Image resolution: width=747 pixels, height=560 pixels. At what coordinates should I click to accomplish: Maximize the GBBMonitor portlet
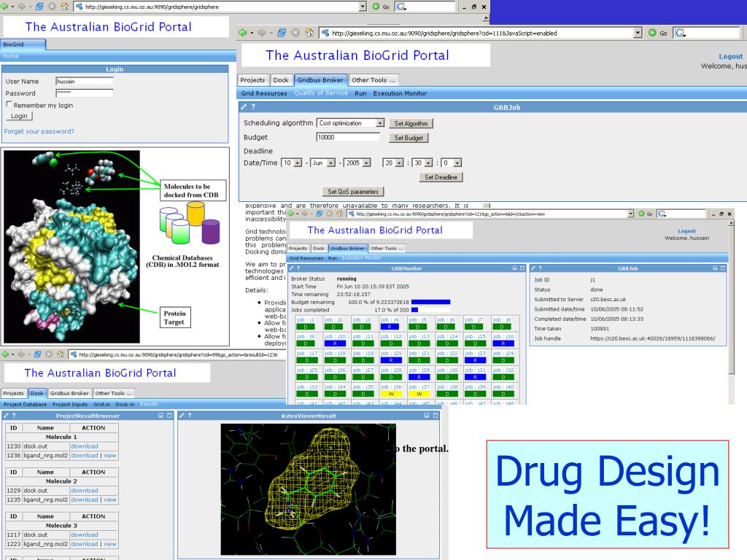pyautogui.click(x=522, y=268)
